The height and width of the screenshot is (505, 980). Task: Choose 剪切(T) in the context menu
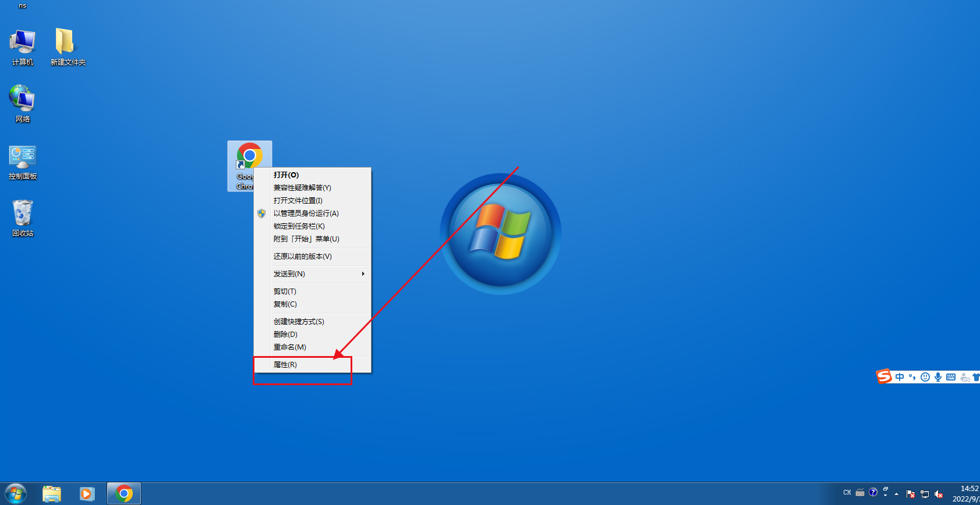312,291
